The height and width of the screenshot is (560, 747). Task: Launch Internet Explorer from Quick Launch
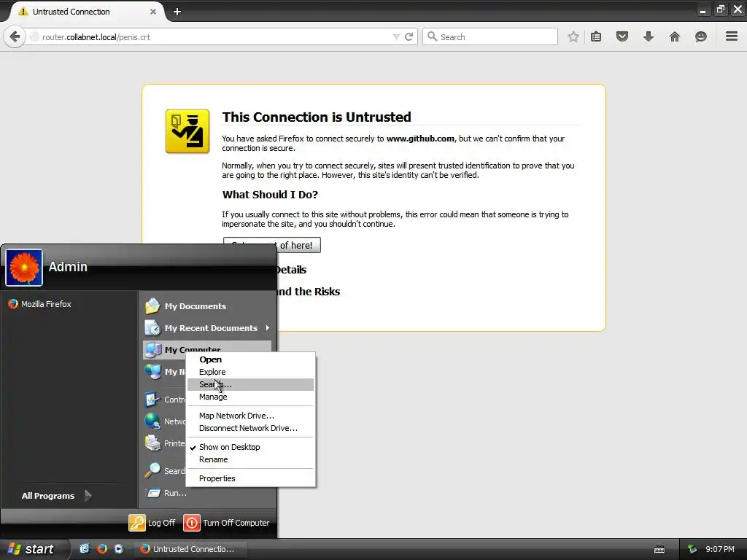[85, 549]
